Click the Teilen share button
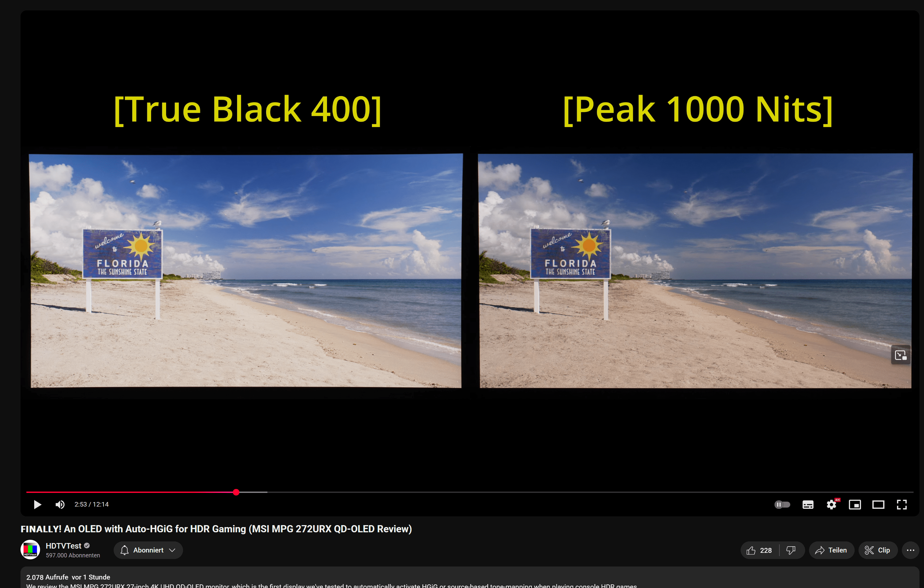This screenshot has width=924, height=588. (x=831, y=551)
